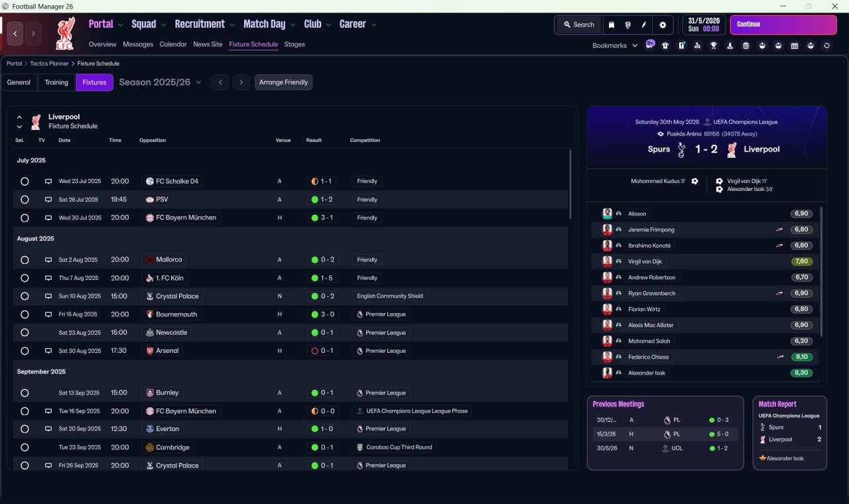Click the substitution arrow next to Jeremie Frimpong
The width and height of the screenshot is (849, 504).
[x=780, y=229]
